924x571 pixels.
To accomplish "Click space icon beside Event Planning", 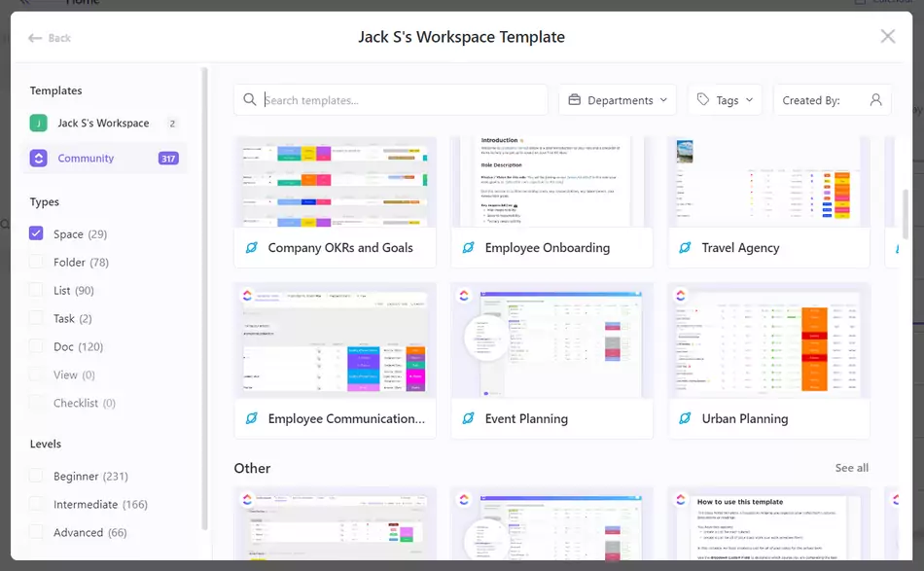I will (x=469, y=418).
